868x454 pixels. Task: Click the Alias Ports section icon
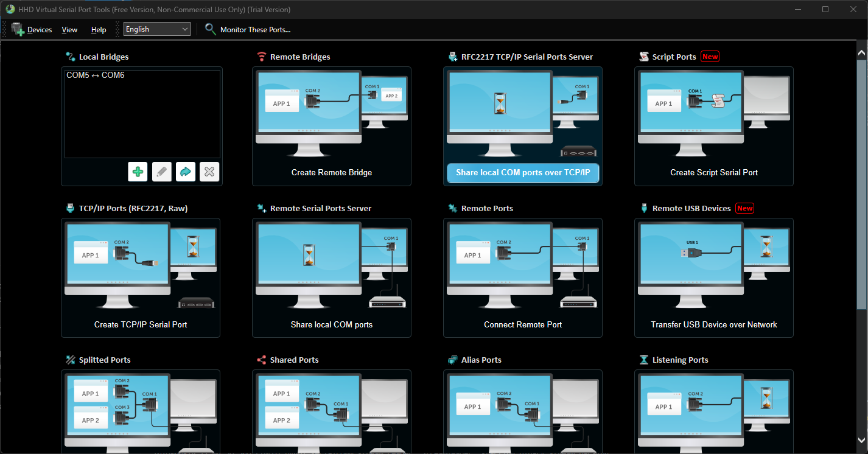coord(453,360)
